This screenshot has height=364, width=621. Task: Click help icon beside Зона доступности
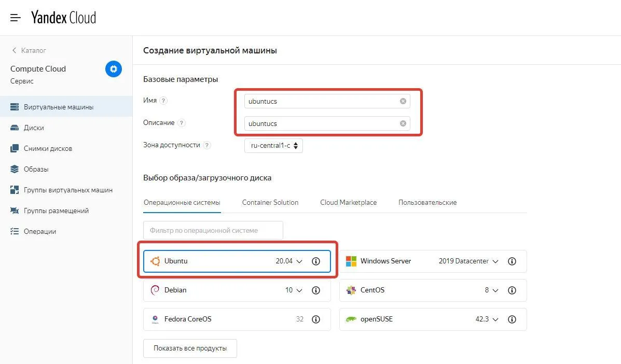207,146
